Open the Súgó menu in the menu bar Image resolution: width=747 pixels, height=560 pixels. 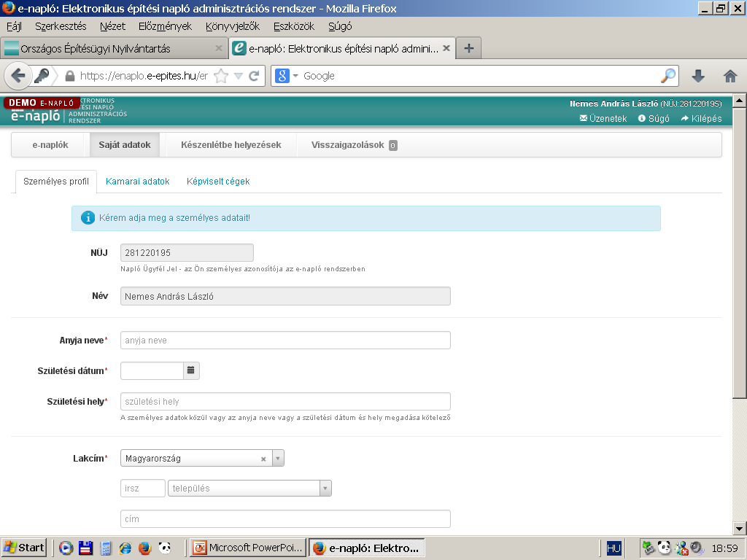[340, 26]
